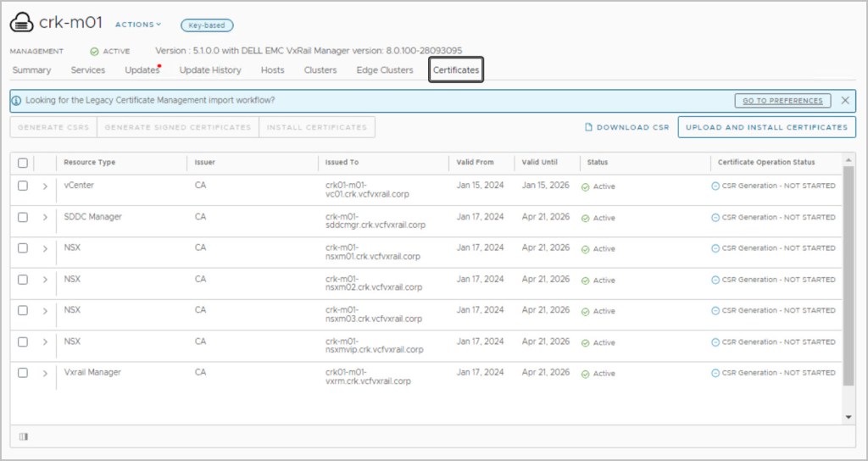Viewport: 868px width, 461px height.
Task: Click the cloud domain icon beside crk-m01
Action: point(21,24)
